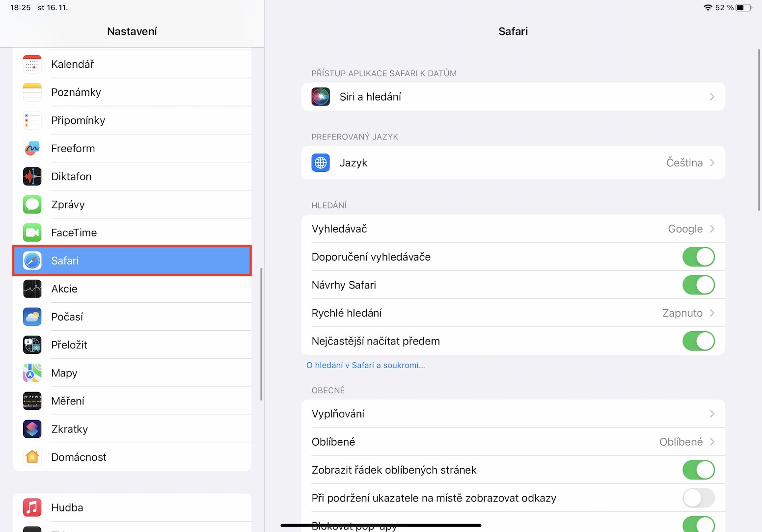
Task: Open the Hudba settings entry
Action: tap(67, 507)
